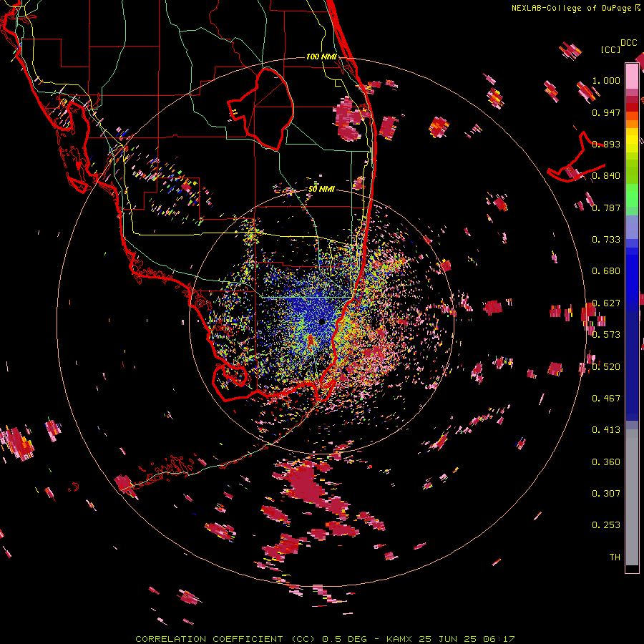The image size is (644, 644).
Task: Click the TH threshold label on the legend
Action: pos(615,557)
